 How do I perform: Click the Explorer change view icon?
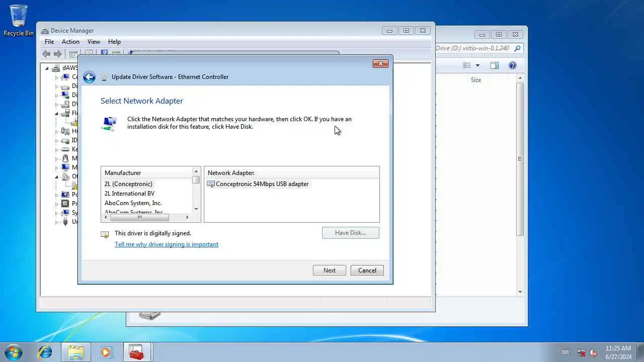click(467, 65)
